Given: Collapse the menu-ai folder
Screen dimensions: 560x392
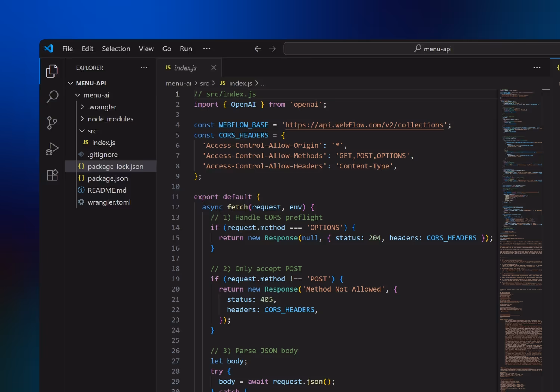Looking at the screenshot, I should pos(96,95).
